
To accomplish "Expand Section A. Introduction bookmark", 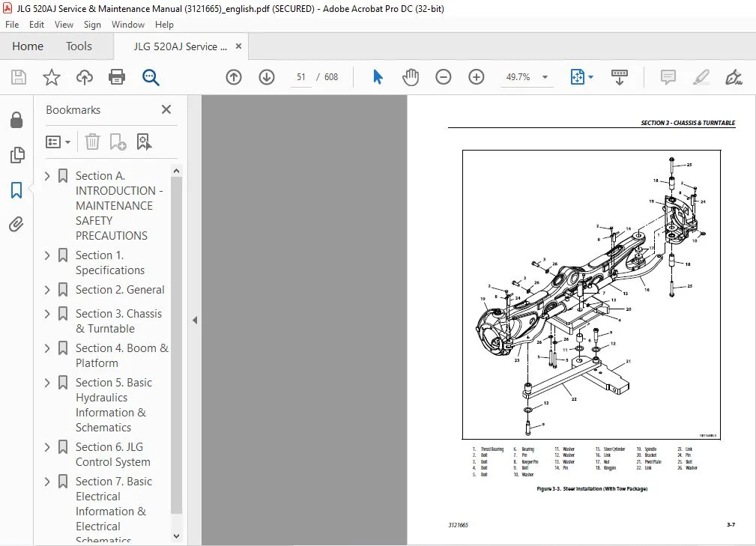I will (x=47, y=176).
